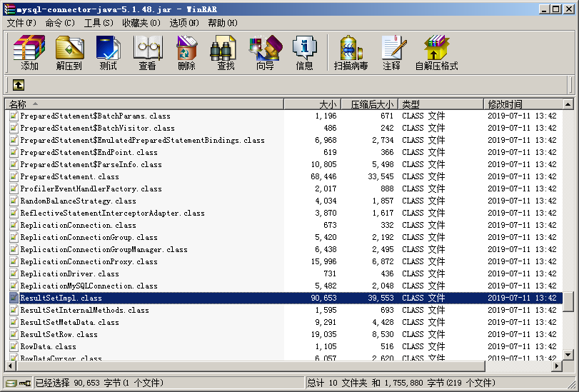The width and height of the screenshot is (579, 392).
Task: Open the Tools (工具) menu
Action: [x=99, y=23]
